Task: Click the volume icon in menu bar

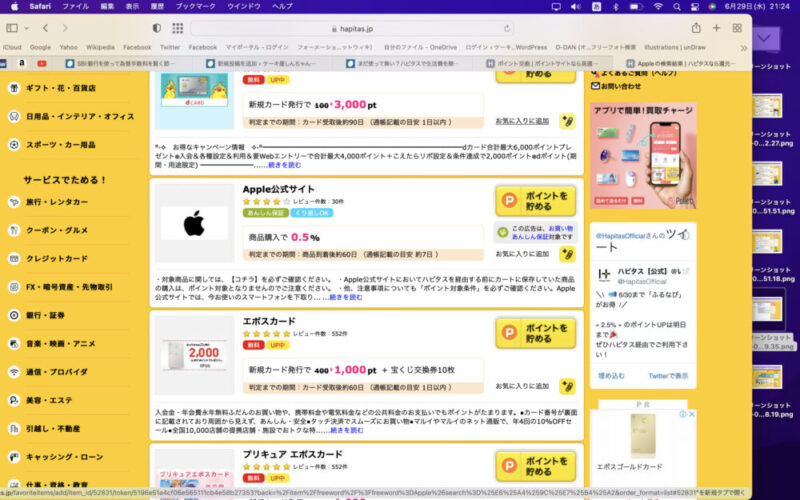Action: click(576, 6)
